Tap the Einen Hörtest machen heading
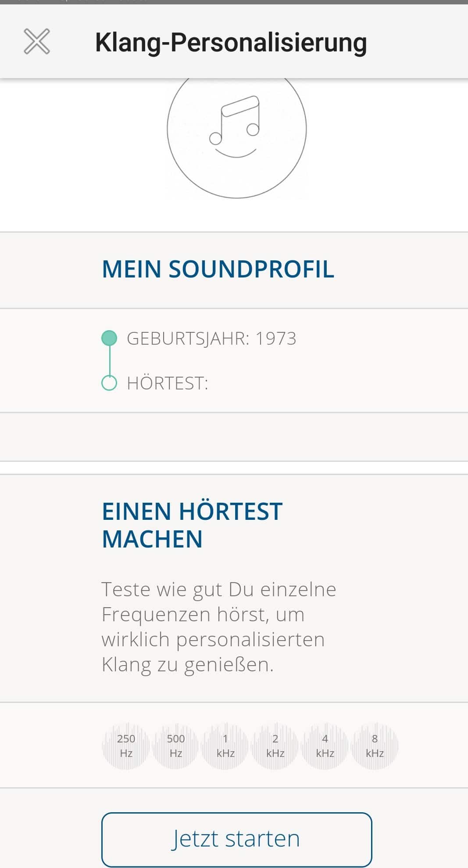Viewport: 468px width, 868px height. 192,525
